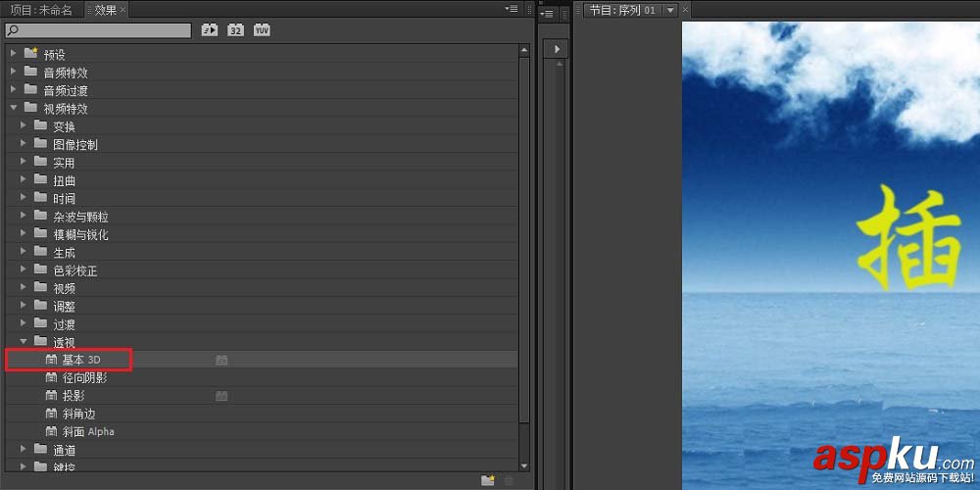Click the program monitor preview image
Screen dimensions: 980x490
[x=831, y=256]
